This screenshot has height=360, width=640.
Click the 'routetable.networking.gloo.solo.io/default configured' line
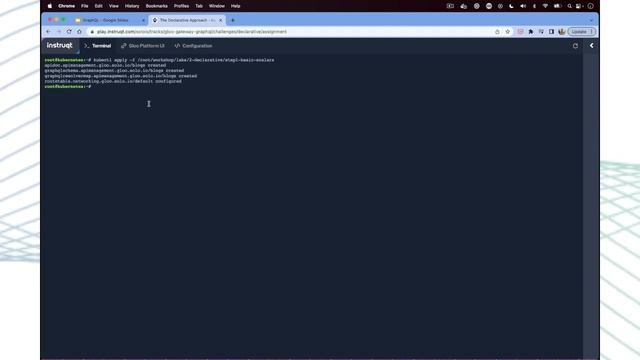(113, 81)
